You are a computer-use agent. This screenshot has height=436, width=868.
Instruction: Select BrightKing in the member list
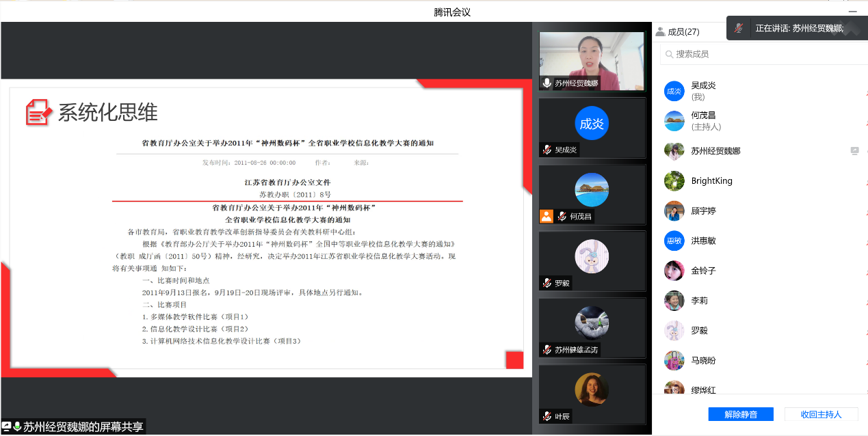711,181
